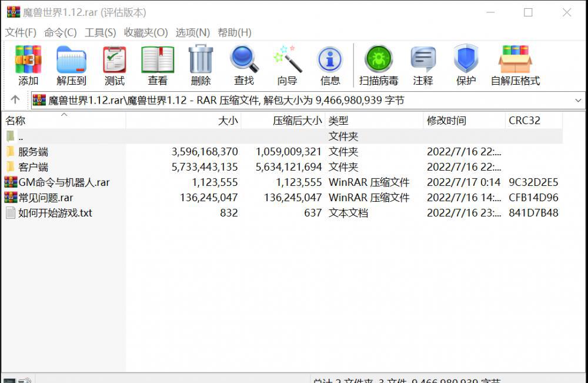
Task: Sort by Size (大小) column header
Action: [x=183, y=121]
